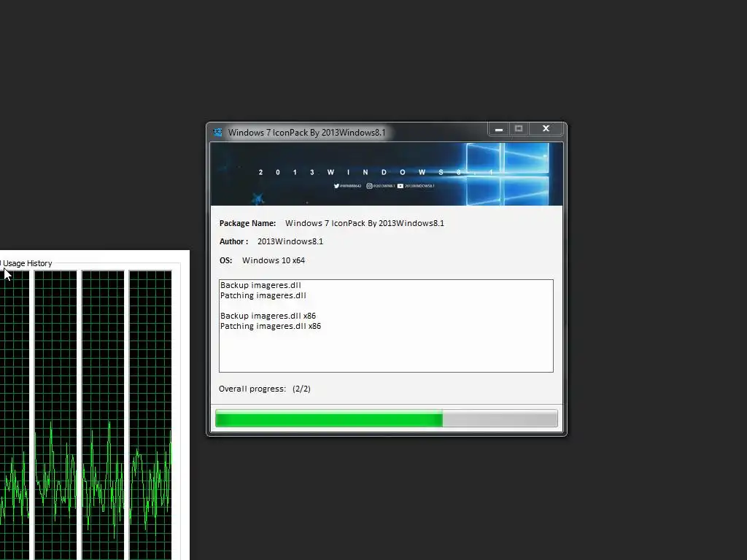The height and width of the screenshot is (560, 747).
Task: Click the Twitter icon in the banner
Action: click(336, 186)
